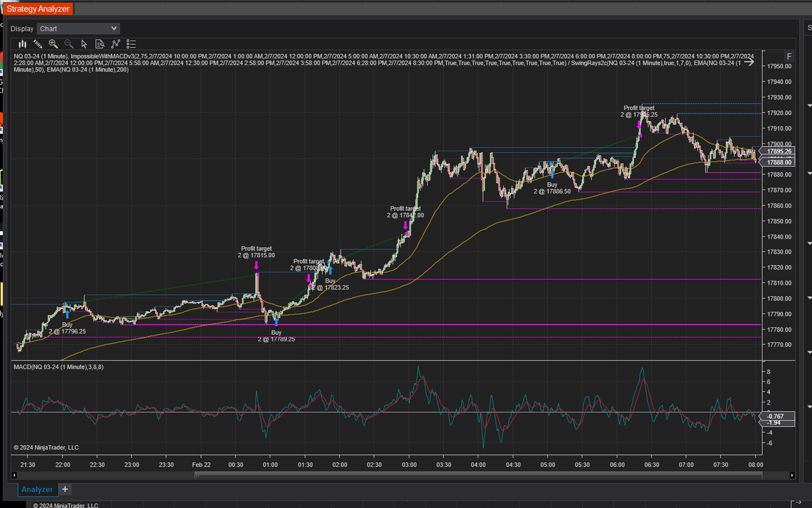Click the 03:00 time axis label
Image resolution: width=812 pixels, height=508 pixels.
[x=409, y=465]
